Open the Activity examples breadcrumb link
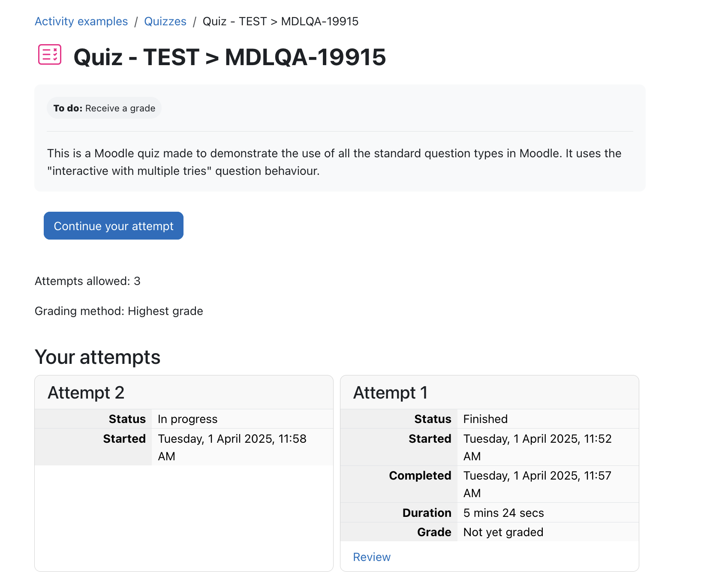728x588 pixels. click(x=81, y=21)
